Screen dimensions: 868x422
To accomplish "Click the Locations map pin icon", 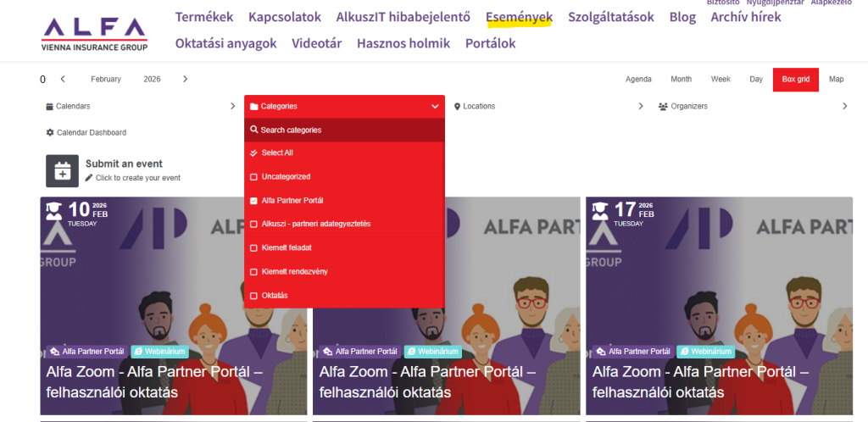I will click(457, 106).
